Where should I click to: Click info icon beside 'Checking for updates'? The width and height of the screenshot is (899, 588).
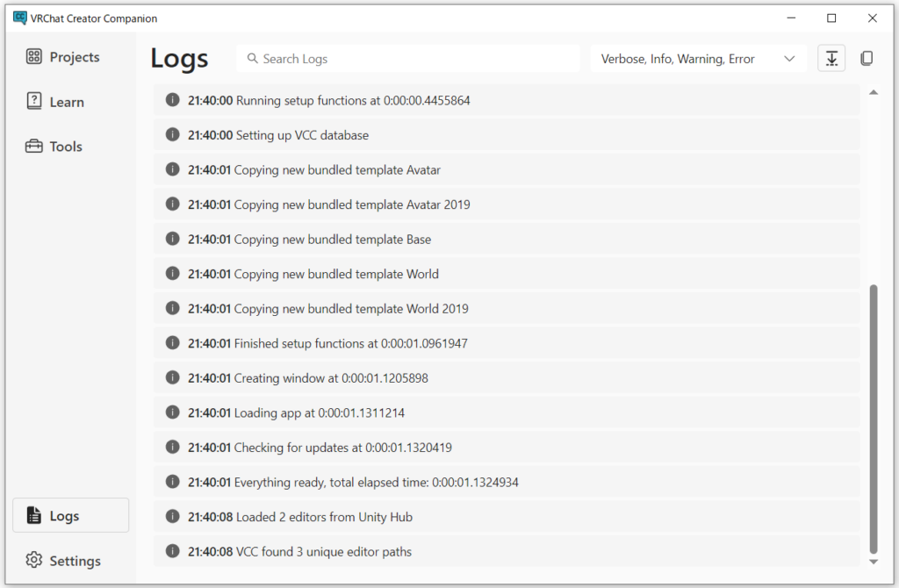tap(173, 447)
